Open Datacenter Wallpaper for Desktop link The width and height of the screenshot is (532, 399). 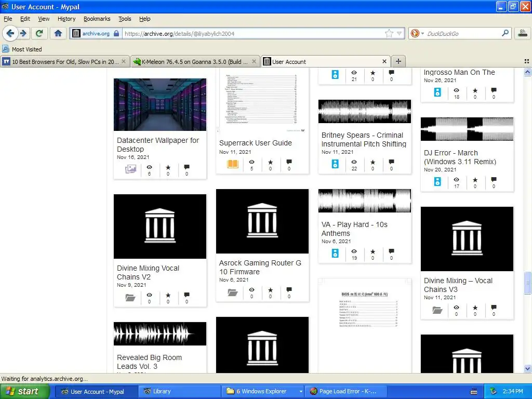158,144
